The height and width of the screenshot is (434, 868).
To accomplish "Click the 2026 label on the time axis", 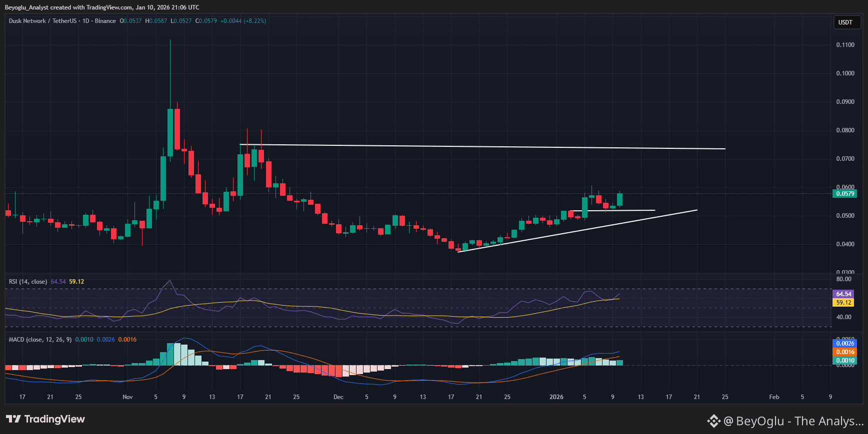I will (556, 397).
